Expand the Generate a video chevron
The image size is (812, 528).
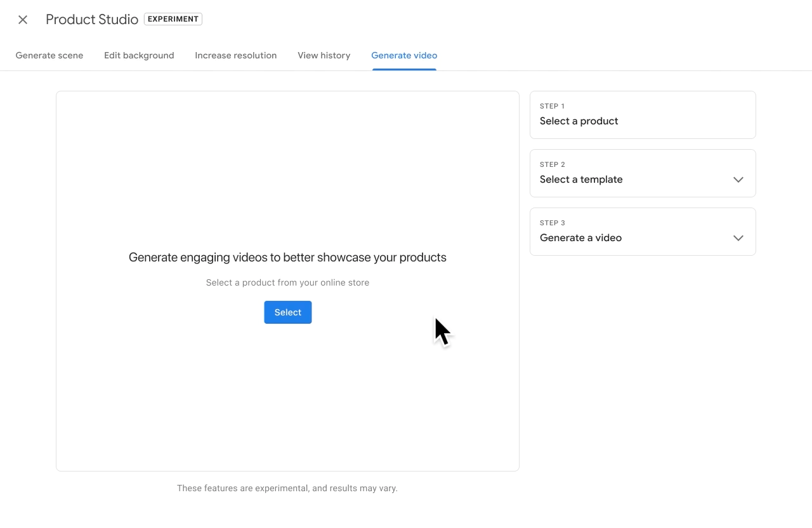(x=738, y=238)
